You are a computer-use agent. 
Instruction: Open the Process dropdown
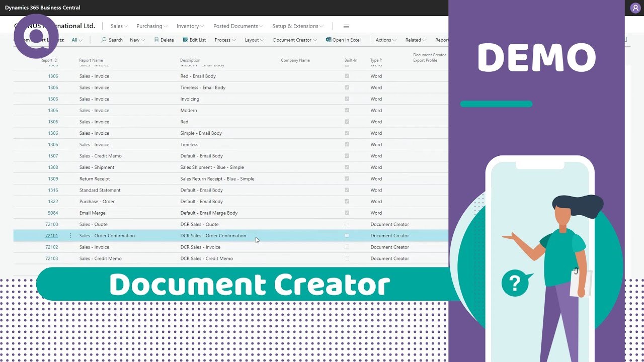225,40
